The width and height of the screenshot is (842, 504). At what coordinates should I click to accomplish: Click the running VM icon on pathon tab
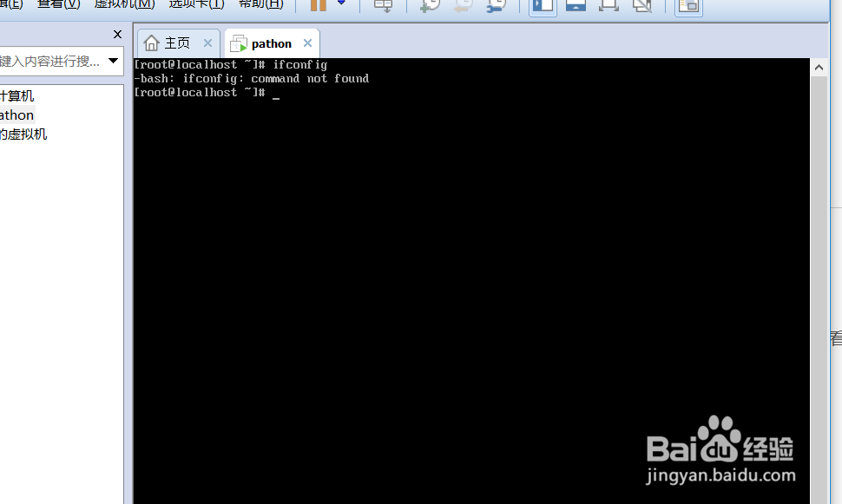[239, 43]
